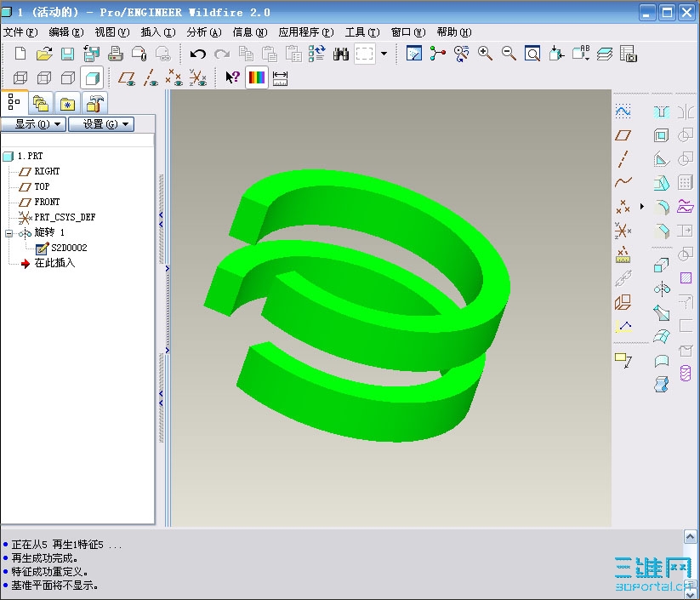Toggle the spin center icon

click(x=438, y=54)
